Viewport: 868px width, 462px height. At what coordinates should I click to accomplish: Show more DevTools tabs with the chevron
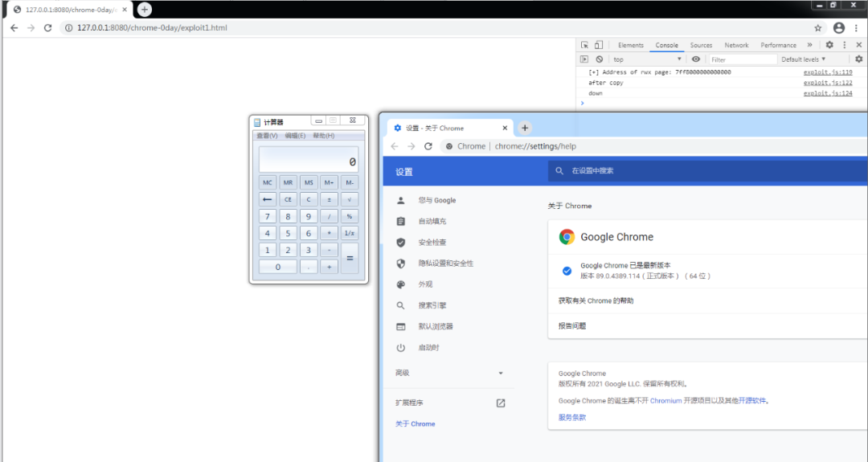pos(809,45)
